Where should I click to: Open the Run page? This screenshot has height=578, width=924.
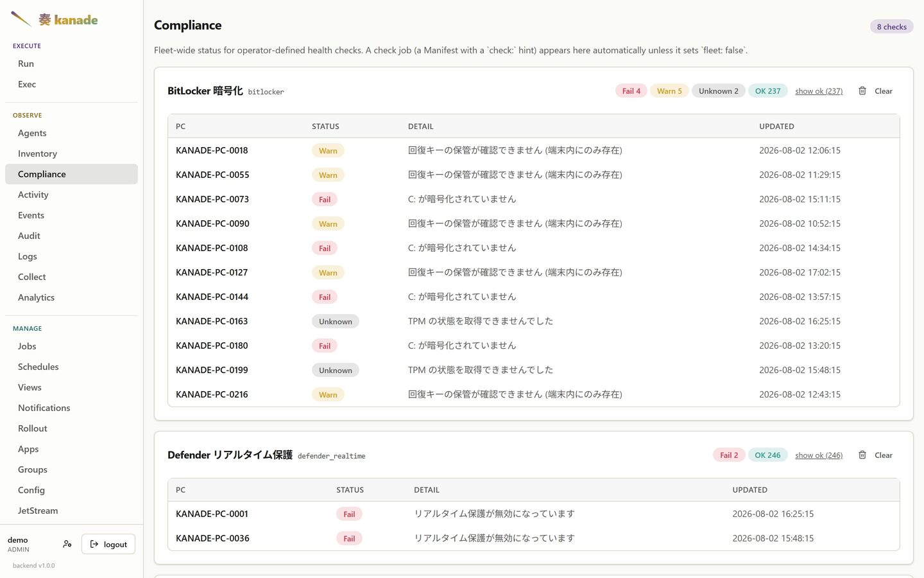(71, 64)
